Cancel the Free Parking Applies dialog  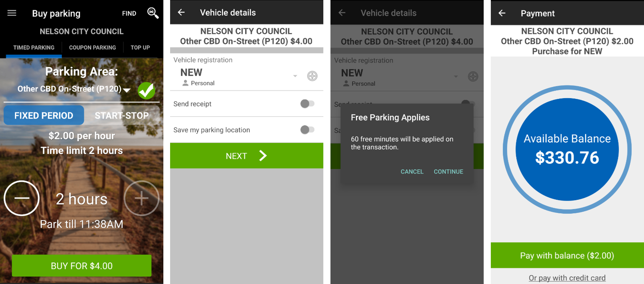coord(412,172)
